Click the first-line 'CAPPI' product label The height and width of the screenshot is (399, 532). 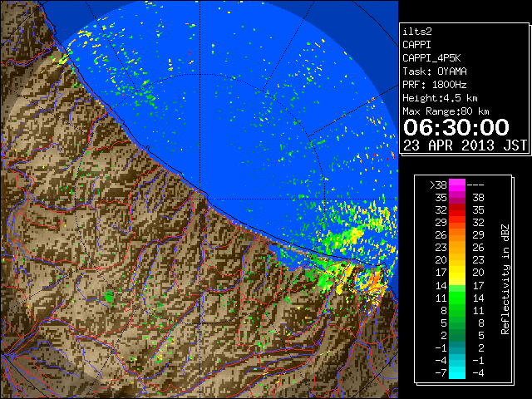tap(416, 45)
